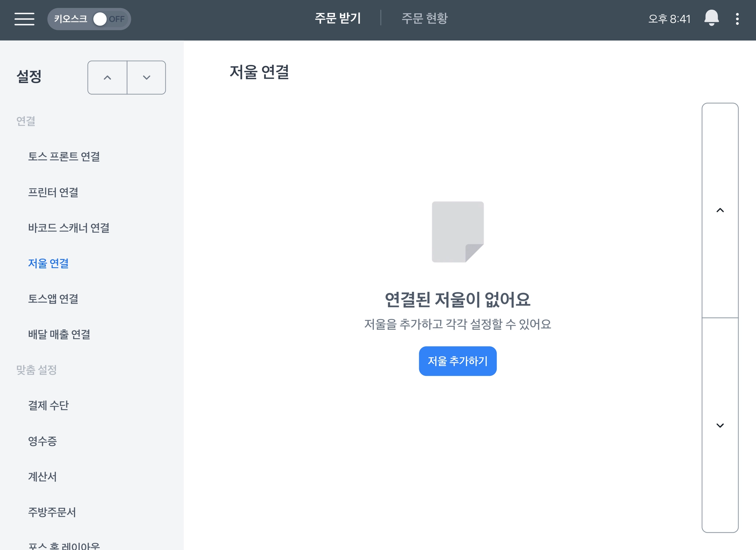Open the notifications bell

(711, 18)
